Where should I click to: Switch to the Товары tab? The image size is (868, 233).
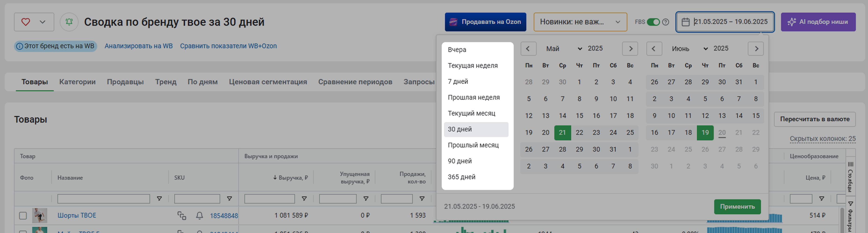(x=35, y=82)
